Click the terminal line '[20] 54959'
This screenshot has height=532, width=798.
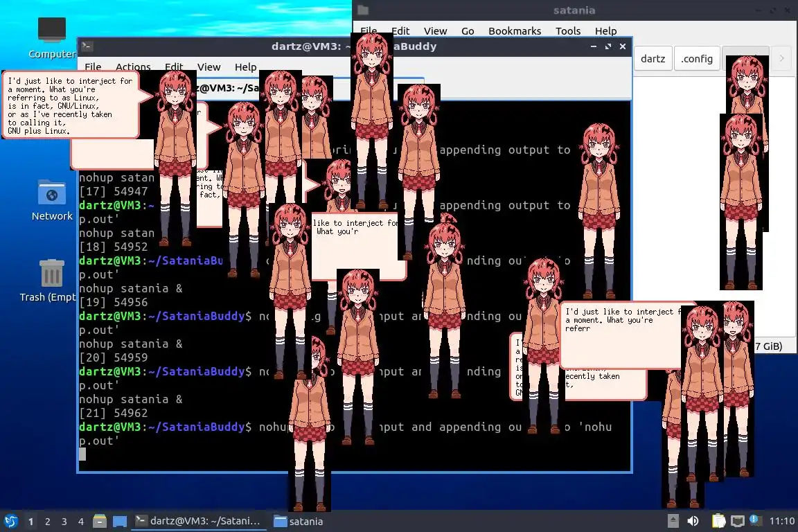point(114,358)
